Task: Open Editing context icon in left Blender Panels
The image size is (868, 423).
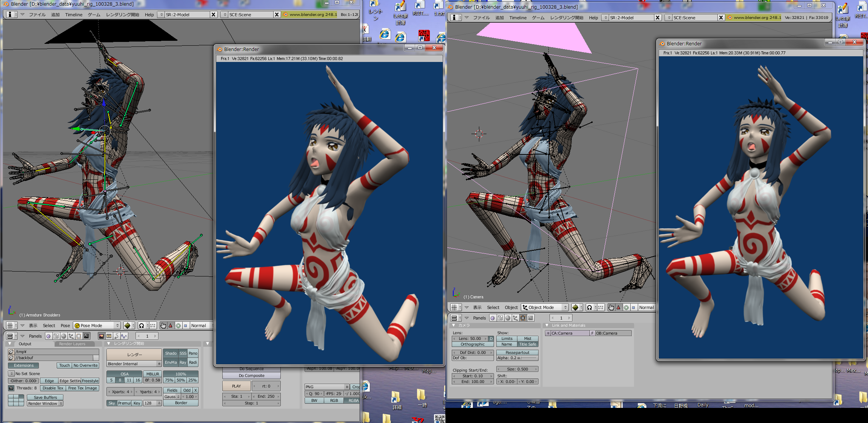Action: click(78, 336)
